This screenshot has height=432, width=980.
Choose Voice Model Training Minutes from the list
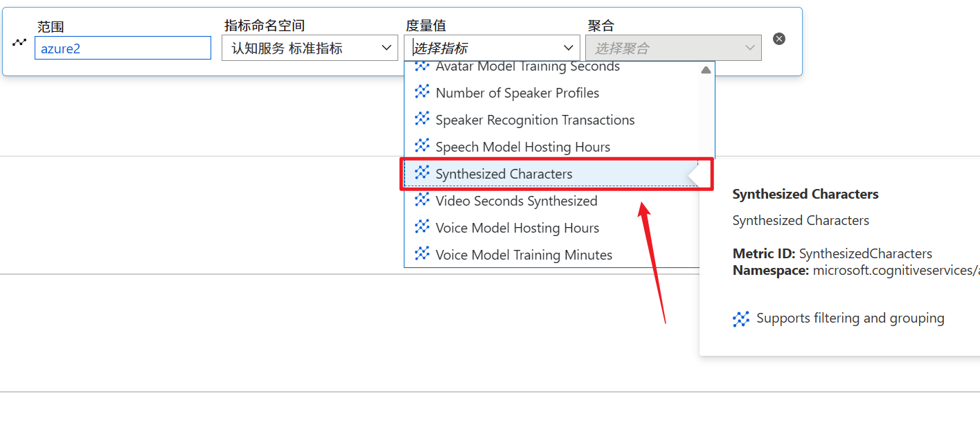524,255
